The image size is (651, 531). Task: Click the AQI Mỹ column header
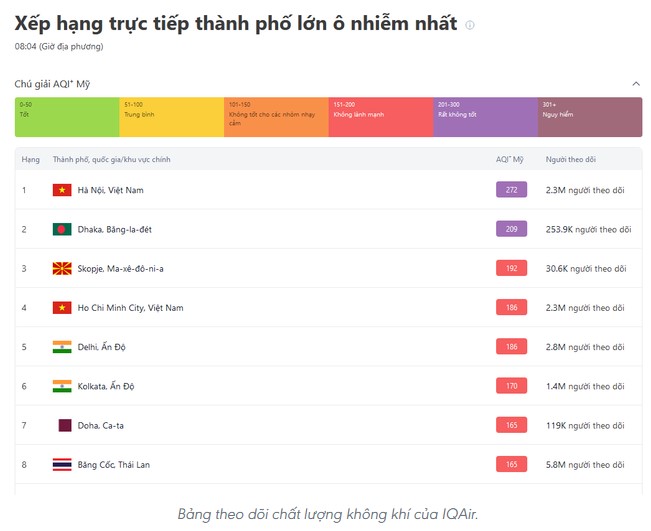pyautogui.click(x=510, y=159)
